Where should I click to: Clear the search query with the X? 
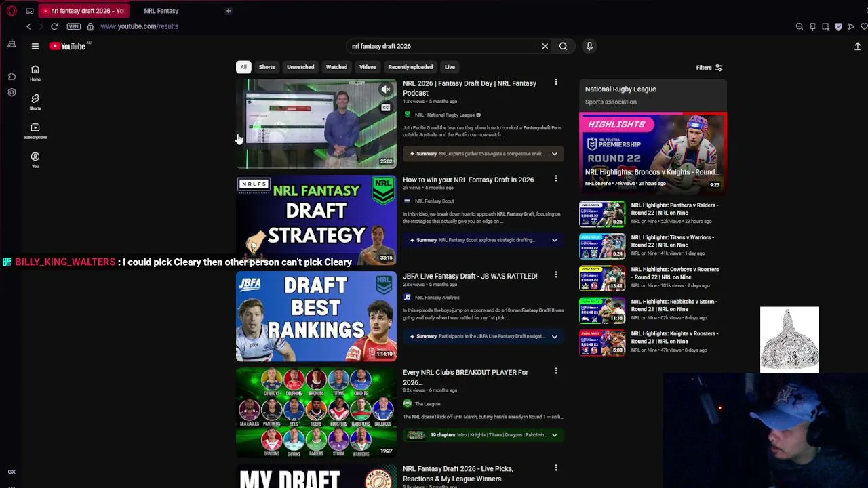(x=545, y=46)
